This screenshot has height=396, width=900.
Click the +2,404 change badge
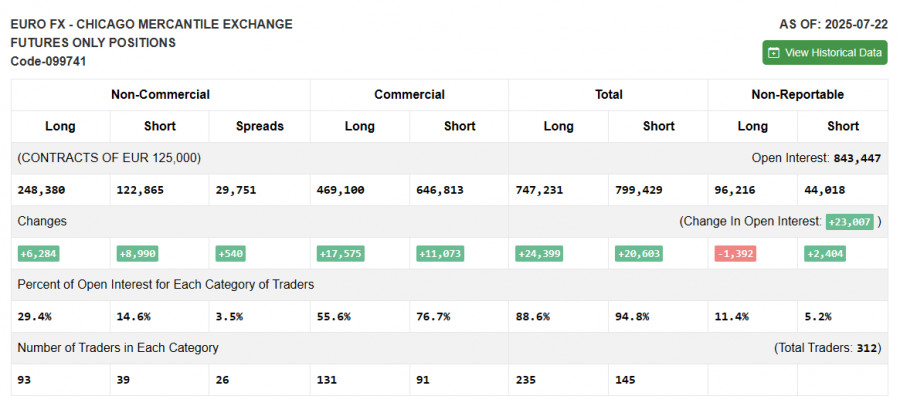(x=825, y=254)
